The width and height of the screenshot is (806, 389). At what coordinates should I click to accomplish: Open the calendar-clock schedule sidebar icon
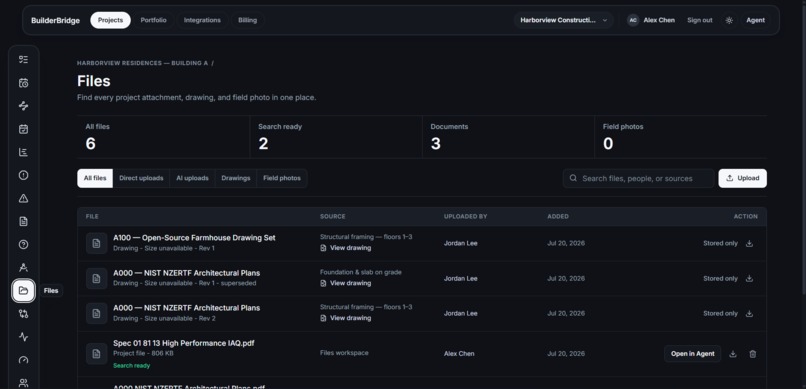(23, 83)
